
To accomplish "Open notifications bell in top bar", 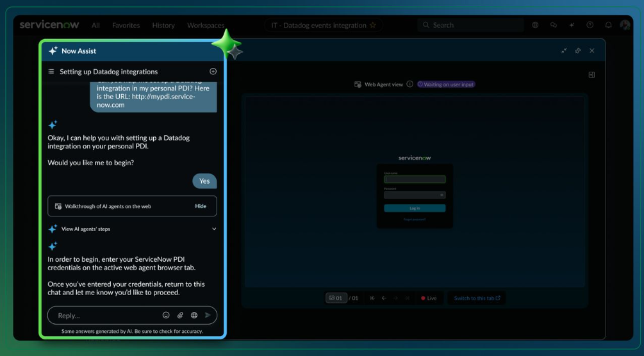I will tap(608, 25).
